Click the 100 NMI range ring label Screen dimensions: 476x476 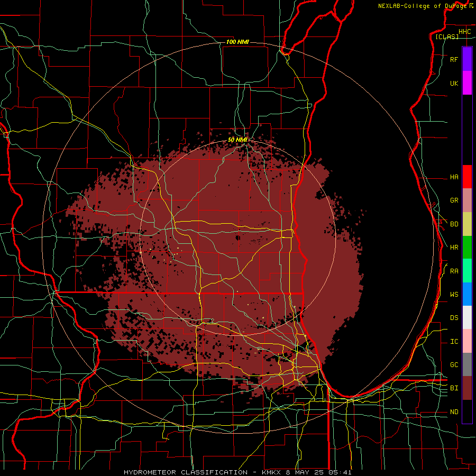click(237, 42)
